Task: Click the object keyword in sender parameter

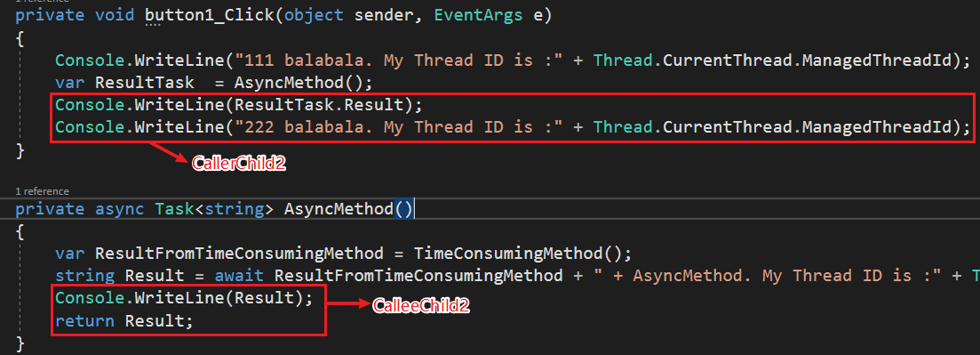Action: click(x=314, y=14)
